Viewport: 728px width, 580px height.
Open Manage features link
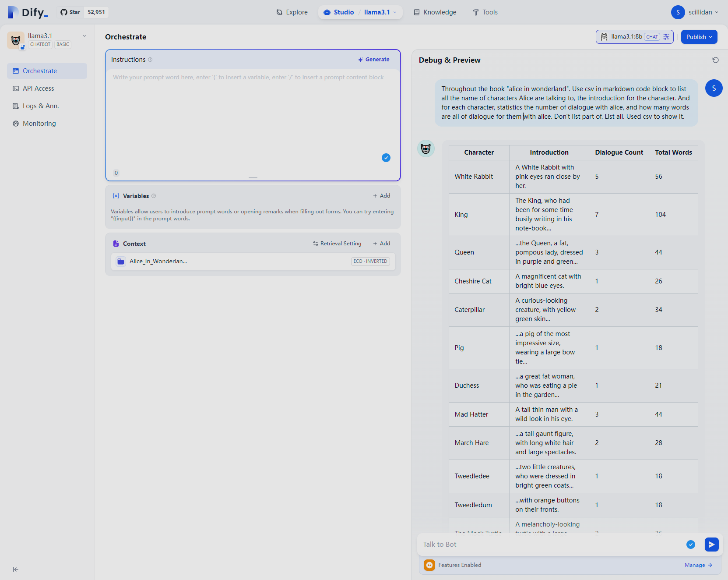point(698,565)
